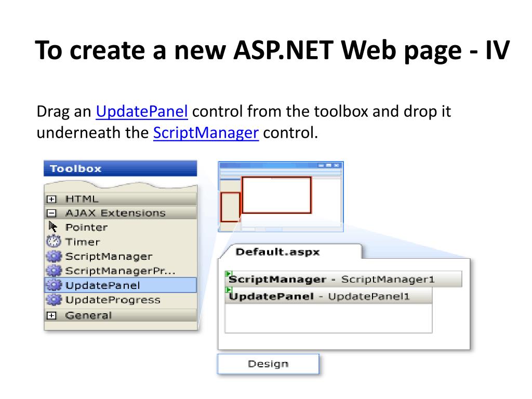Minimize the miniature IDE window

pyautogui.click(x=321, y=165)
